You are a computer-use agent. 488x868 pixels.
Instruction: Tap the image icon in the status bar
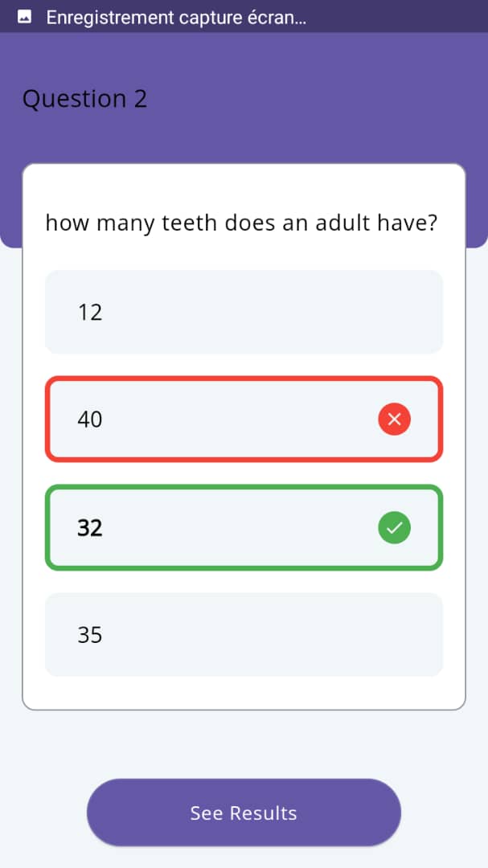point(24,17)
